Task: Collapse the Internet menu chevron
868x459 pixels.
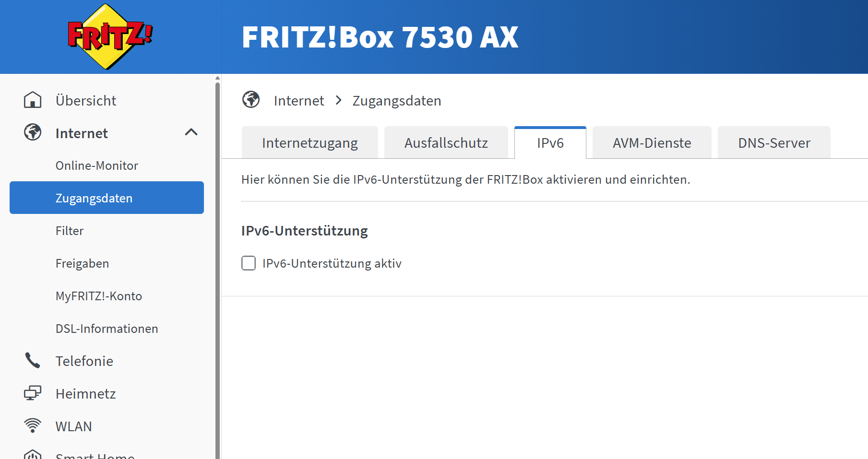Action: (x=191, y=132)
